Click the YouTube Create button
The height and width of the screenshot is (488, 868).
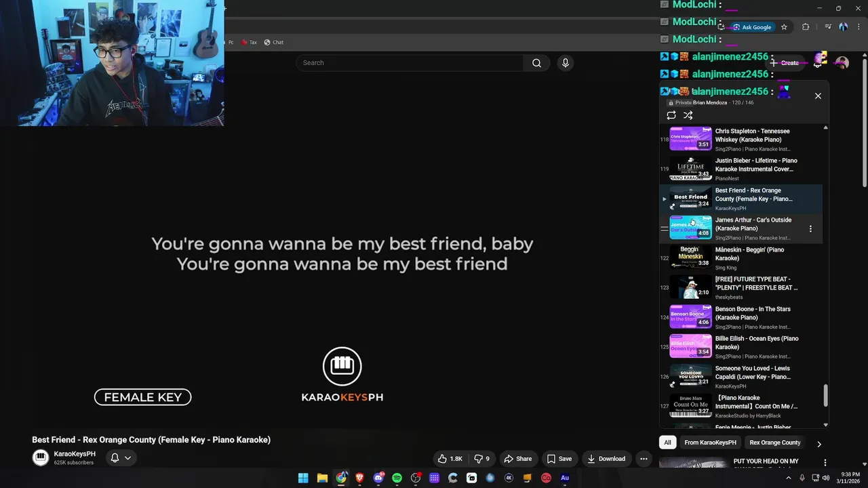pos(784,63)
